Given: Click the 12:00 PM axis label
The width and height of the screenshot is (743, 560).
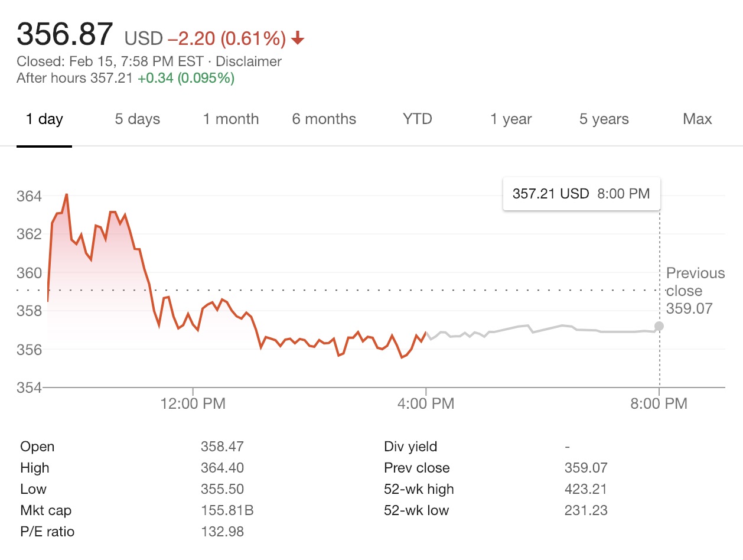Looking at the screenshot, I should (x=193, y=404).
